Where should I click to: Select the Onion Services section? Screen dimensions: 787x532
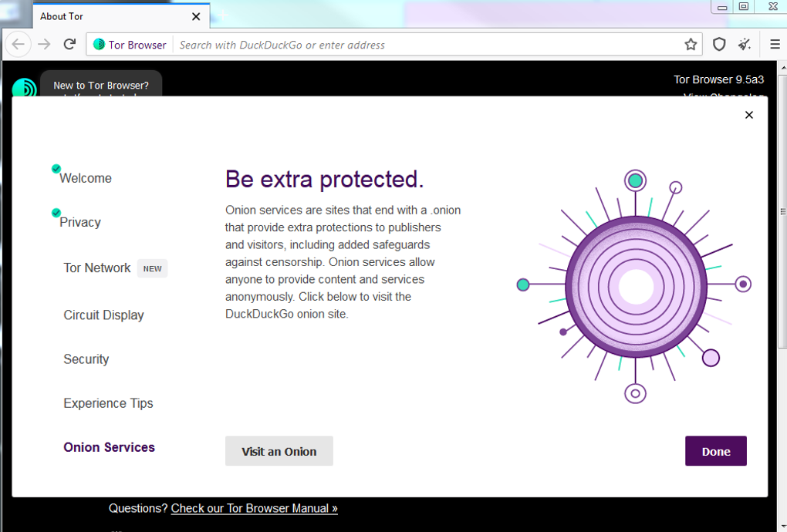click(109, 447)
